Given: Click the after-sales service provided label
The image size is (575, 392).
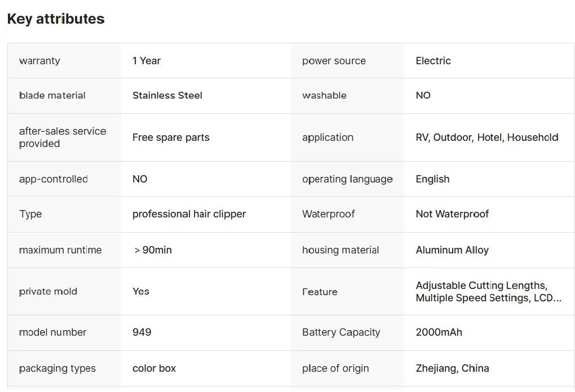Looking at the screenshot, I should click(62, 137).
